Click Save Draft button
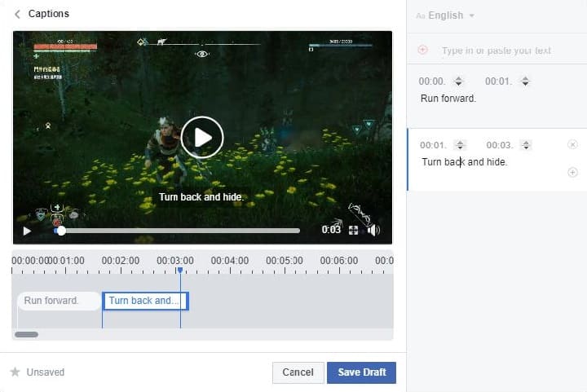This screenshot has height=392, width=587. 362,372
